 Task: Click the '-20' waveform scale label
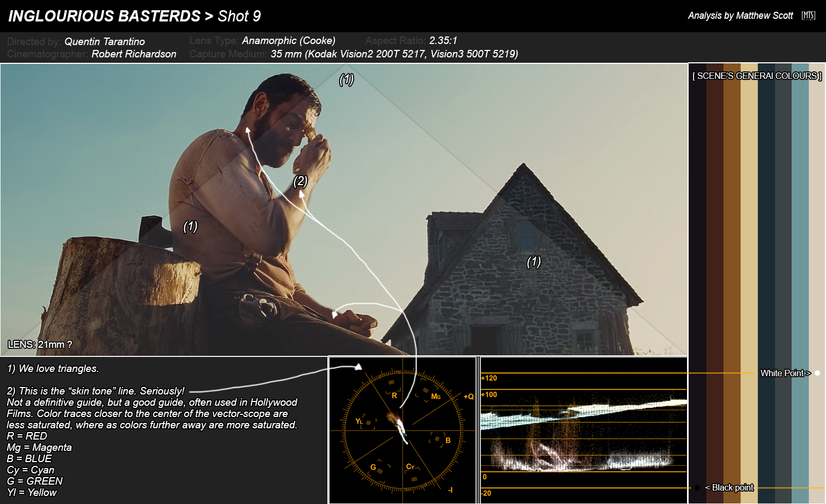click(486, 493)
